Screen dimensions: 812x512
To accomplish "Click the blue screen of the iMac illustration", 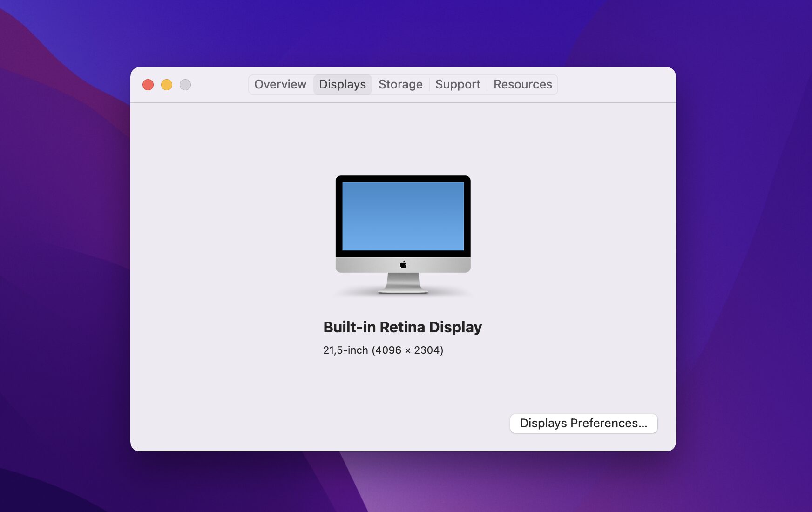I will (x=403, y=216).
